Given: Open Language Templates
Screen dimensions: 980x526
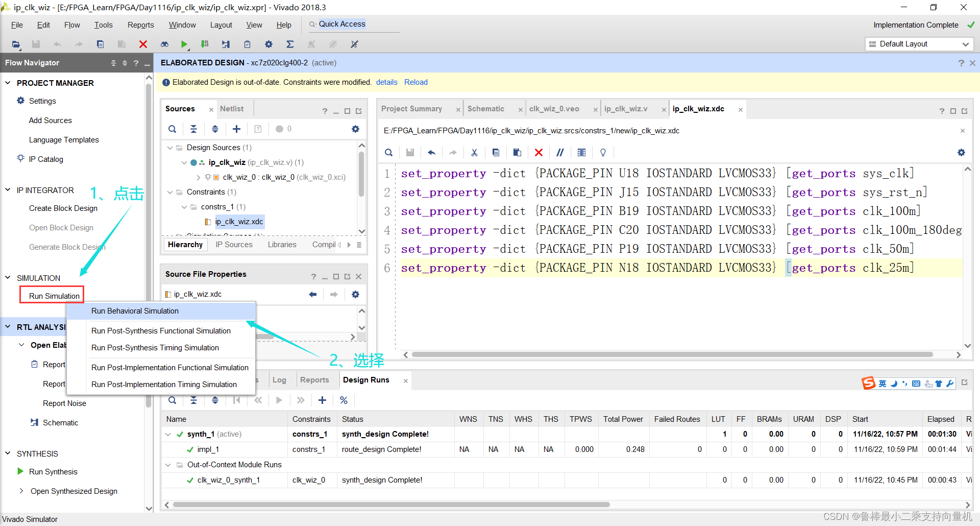Looking at the screenshot, I should [64, 140].
